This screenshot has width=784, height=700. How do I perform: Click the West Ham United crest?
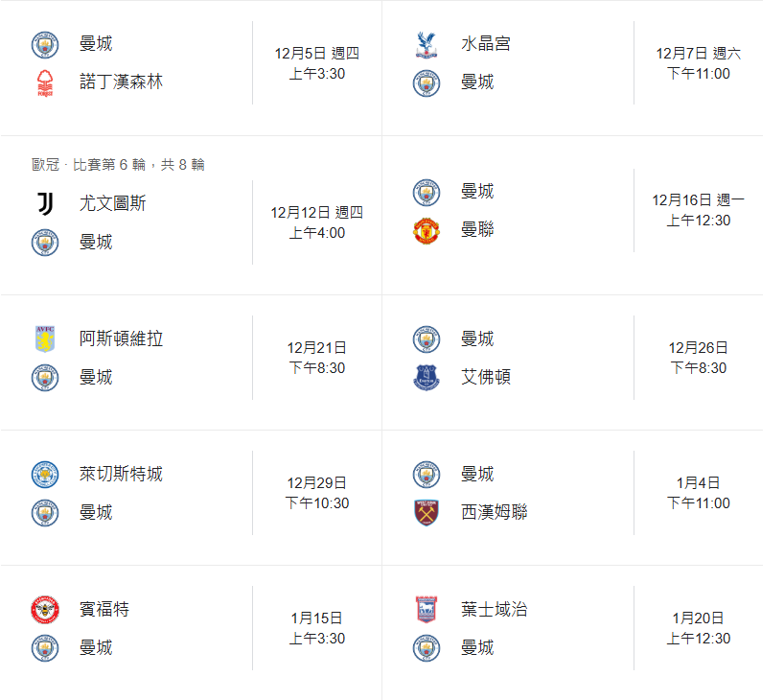tap(426, 513)
